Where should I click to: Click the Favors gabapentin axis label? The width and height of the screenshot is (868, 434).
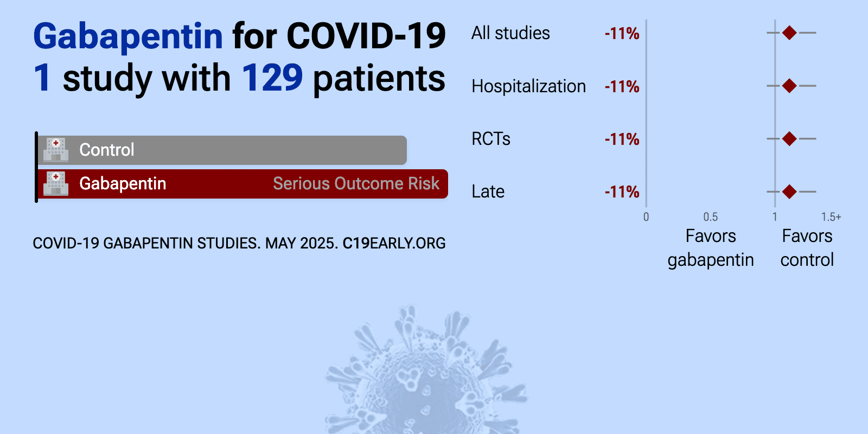(x=711, y=248)
